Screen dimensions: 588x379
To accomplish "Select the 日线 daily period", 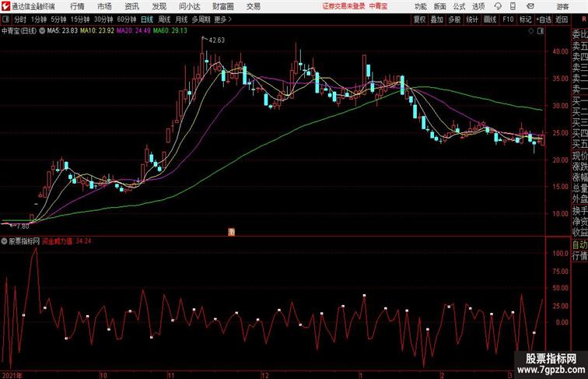I will tap(147, 19).
